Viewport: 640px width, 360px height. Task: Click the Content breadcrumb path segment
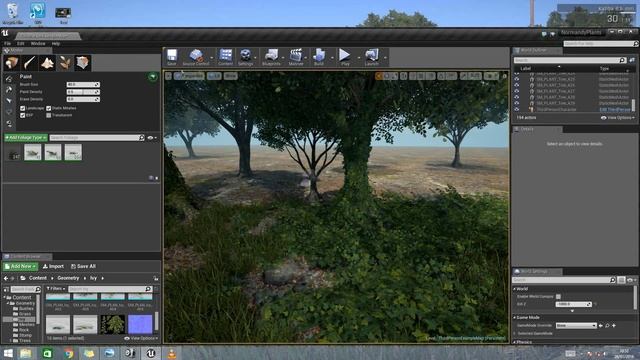point(38,278)
